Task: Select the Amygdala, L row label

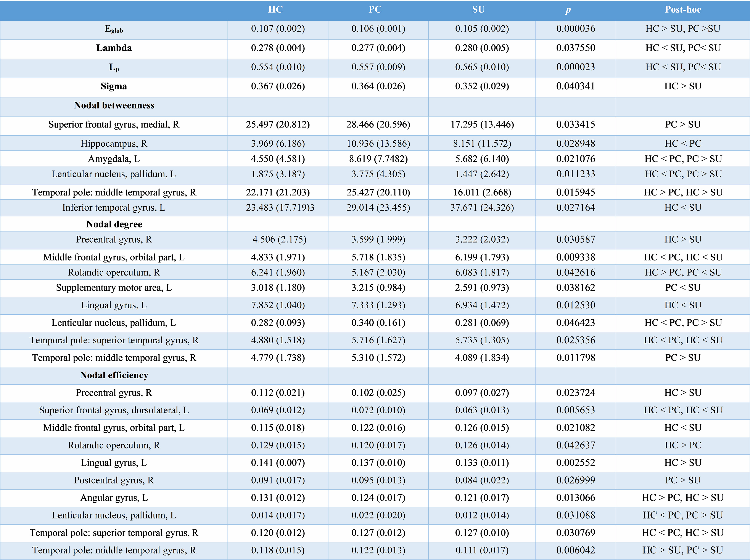Action: coord(114,159)
